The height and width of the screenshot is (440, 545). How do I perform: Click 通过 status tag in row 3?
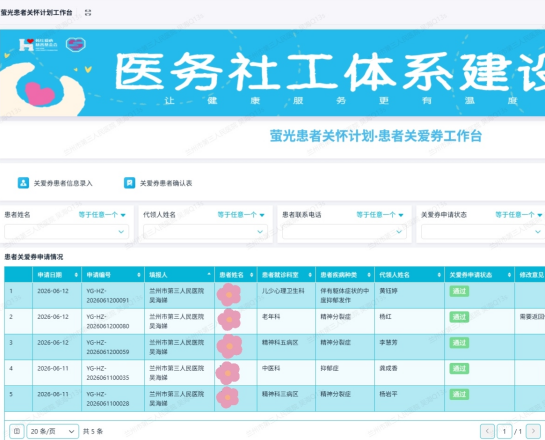pyautogui.click(x=459, y=343)
